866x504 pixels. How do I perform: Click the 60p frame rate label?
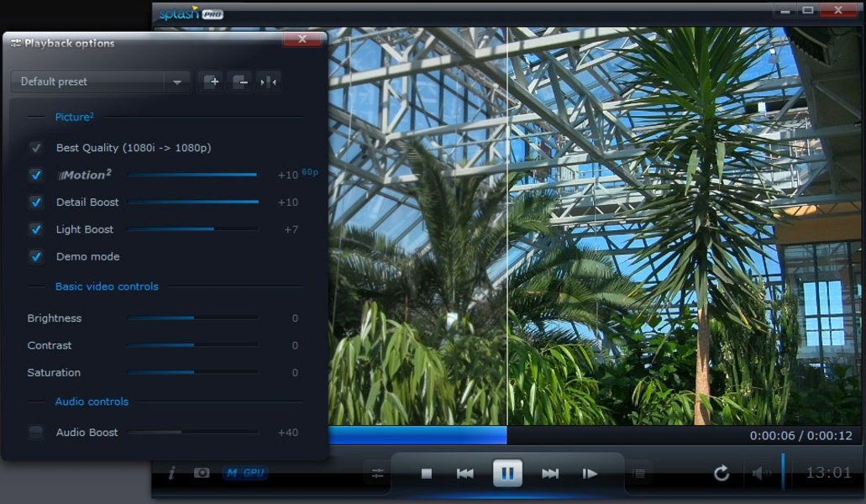[x=310, y=171]
